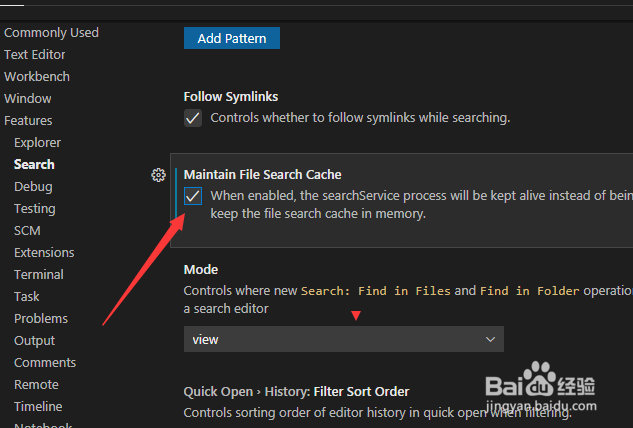Open the Text Editor settings category

point(34,55)
